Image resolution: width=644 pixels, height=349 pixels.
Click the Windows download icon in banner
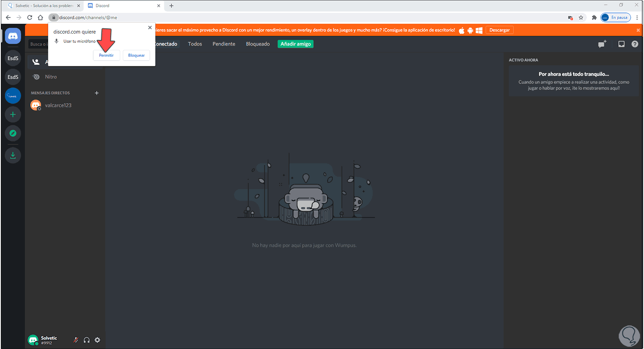pyautogui.click(x=479, y=30)
